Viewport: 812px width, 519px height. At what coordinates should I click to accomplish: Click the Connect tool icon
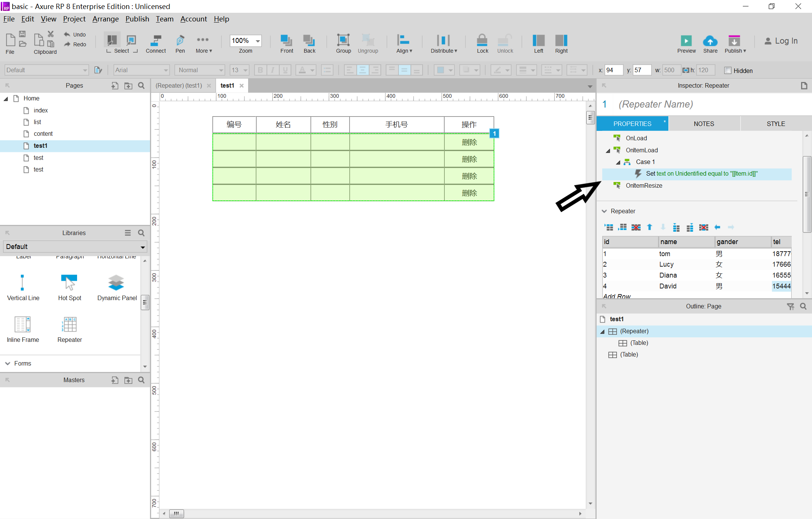156,41
